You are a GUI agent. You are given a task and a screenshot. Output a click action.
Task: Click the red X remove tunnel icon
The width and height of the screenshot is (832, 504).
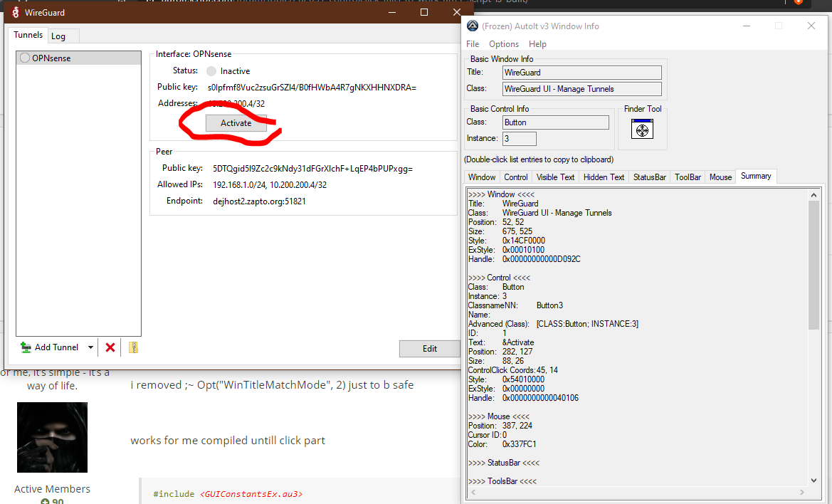click(x=110, y=347)
